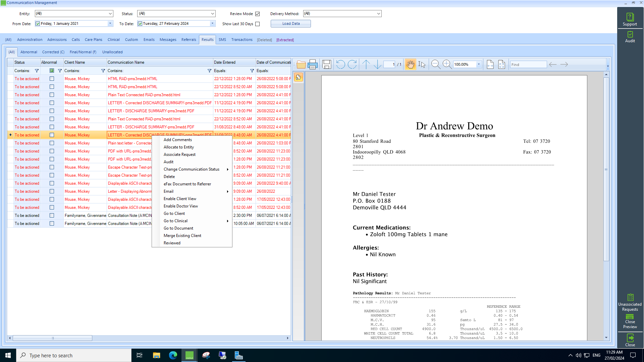Viewport: 644px width, 362px height.
Task: Expand the Entity dropdown
Action: point(110,14)
